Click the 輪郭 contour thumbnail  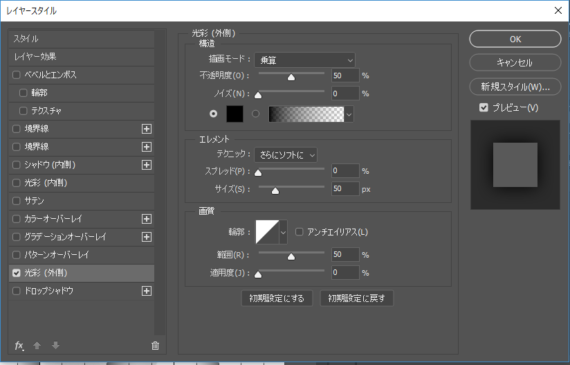click(x=268, y=232)
